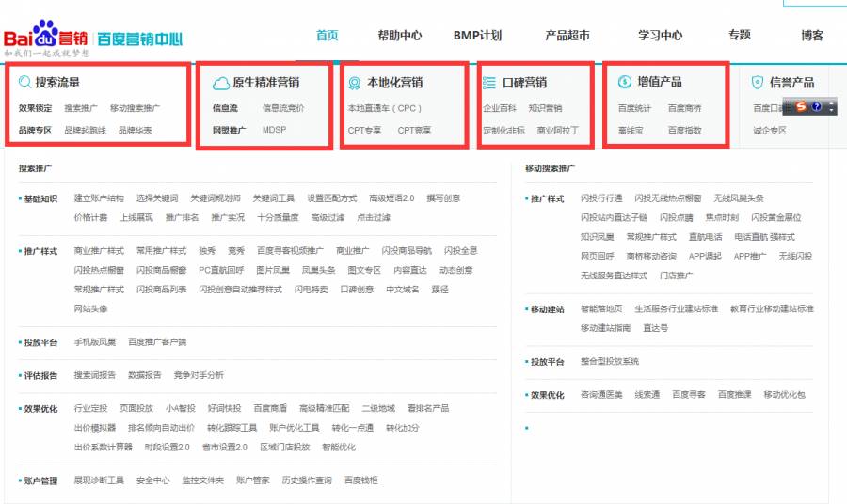Click the 安全中心 link under 账户管理
847x504 pixels.
tap(152, 480)
